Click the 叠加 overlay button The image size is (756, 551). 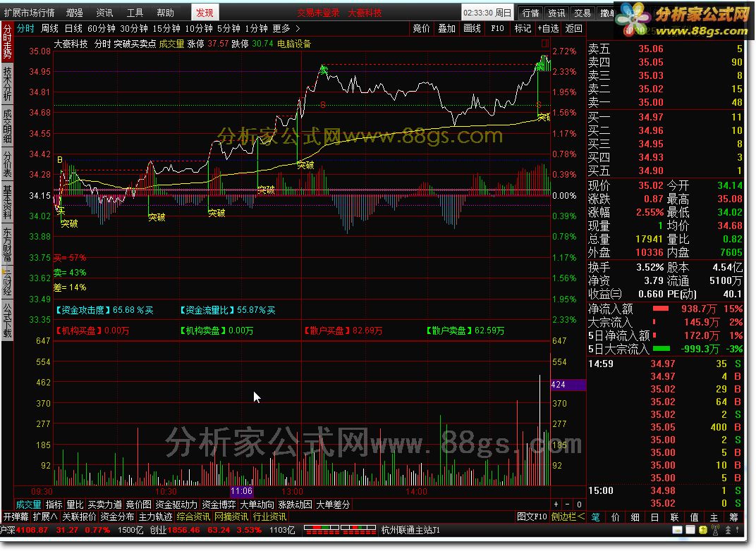tap(446, 28)
